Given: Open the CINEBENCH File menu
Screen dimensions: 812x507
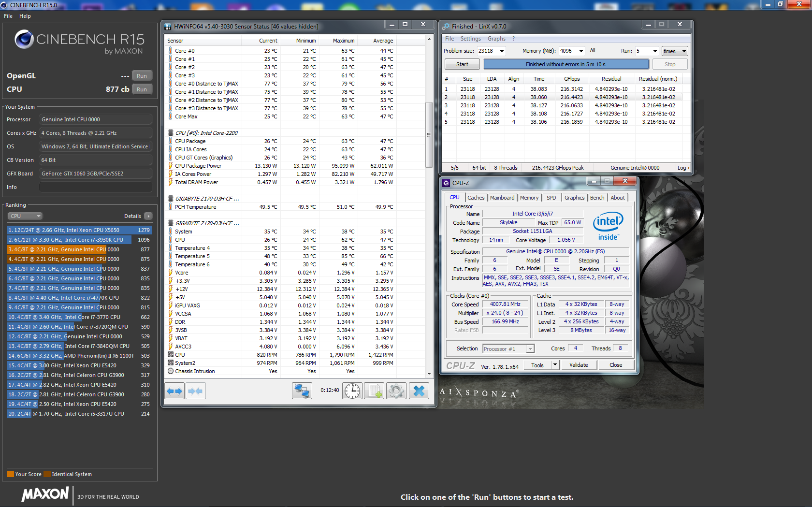Looking at the screenshot, I should click(8, 16).
